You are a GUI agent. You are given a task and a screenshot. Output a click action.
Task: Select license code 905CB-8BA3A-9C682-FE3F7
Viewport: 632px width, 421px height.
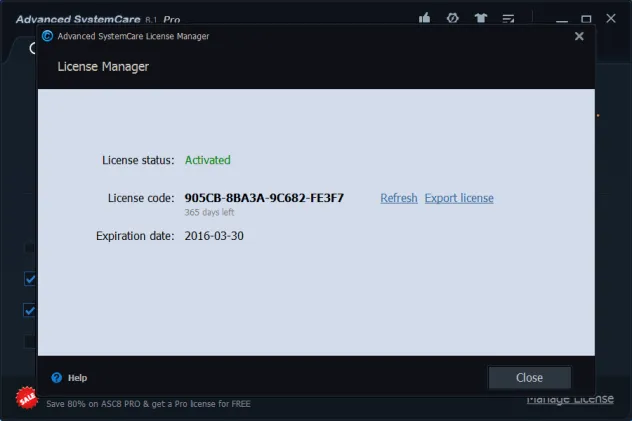(x=264, y=198)
